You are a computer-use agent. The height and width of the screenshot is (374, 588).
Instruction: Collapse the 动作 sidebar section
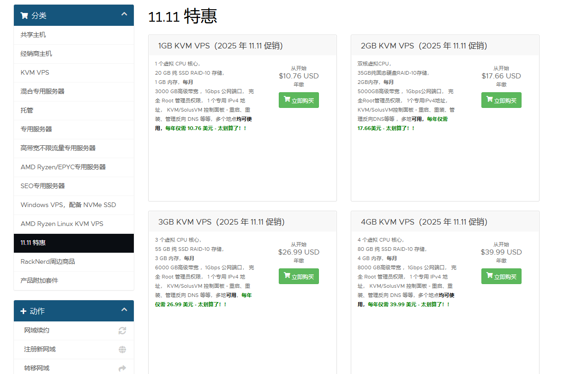[x=124, y=310]
